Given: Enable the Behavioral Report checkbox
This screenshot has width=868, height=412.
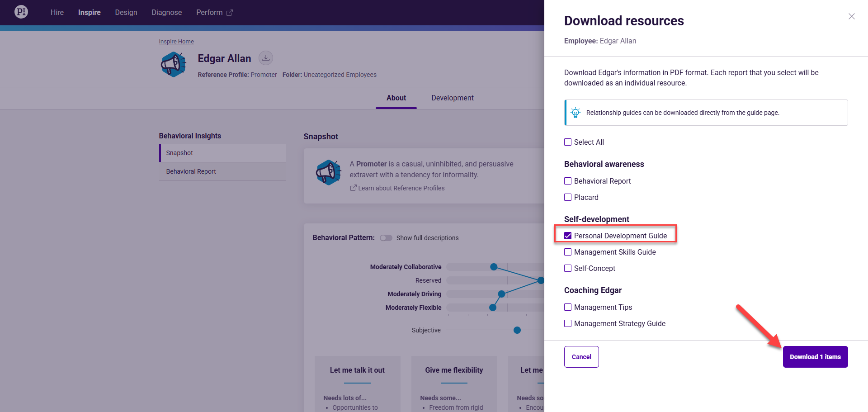Looking at the screenshot, I should pyautogui.click(x=568, y=181).
